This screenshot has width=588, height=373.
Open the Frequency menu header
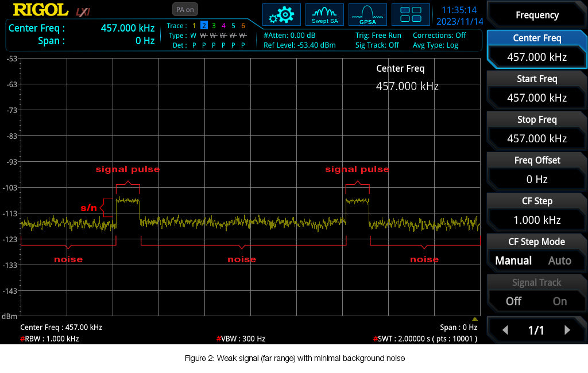pos(537,15)
